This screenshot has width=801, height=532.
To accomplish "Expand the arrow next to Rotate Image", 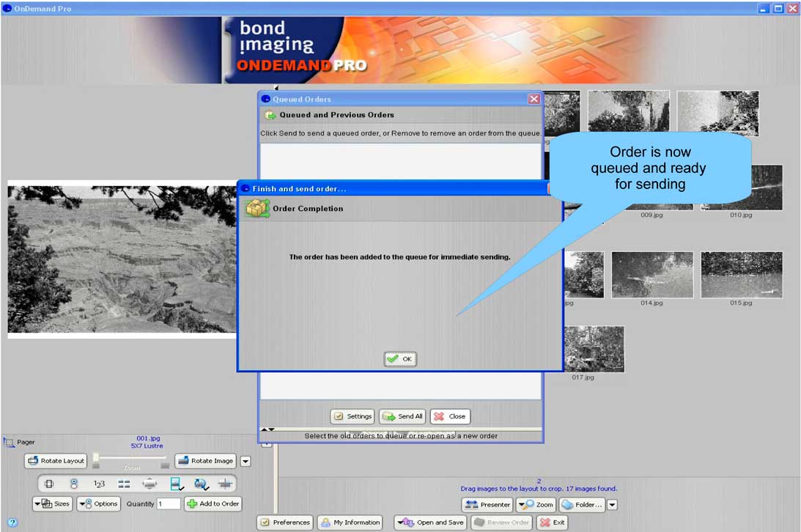I will (x=246, y=461).
